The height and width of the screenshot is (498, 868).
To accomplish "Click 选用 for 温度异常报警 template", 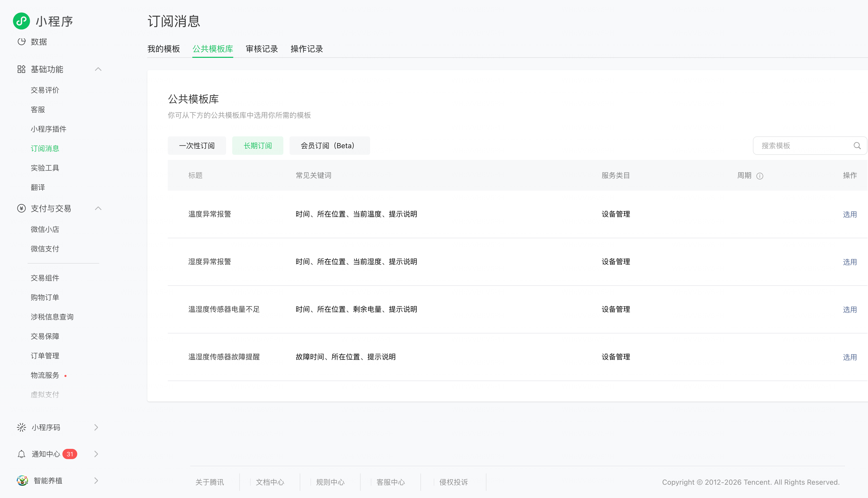I will click(849, 214).
